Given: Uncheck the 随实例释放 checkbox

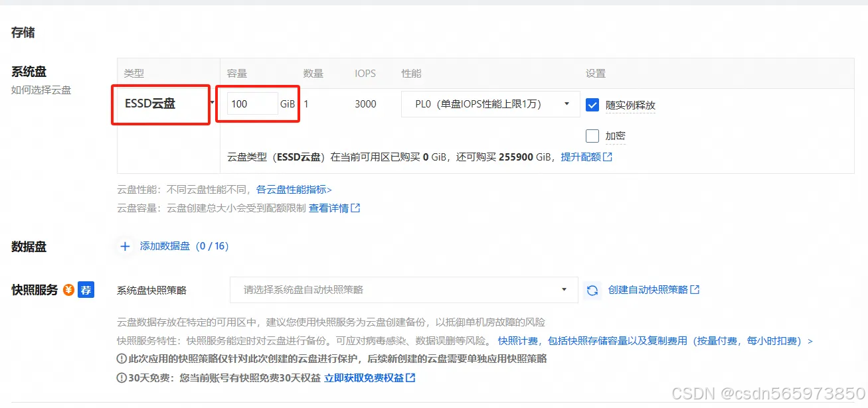Looking at the screenshot, I should (592, 104).
